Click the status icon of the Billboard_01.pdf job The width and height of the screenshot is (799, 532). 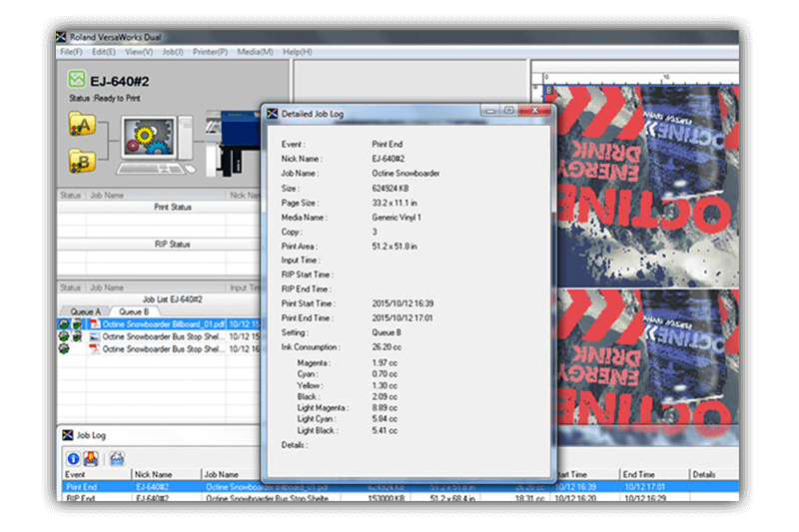coord(64,324)
